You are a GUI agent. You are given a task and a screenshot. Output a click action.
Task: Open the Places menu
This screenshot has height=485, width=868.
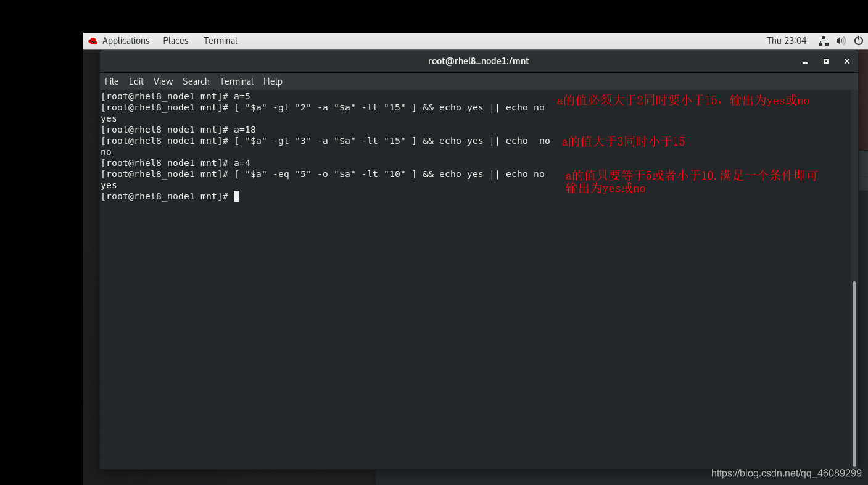pos(176,41)
